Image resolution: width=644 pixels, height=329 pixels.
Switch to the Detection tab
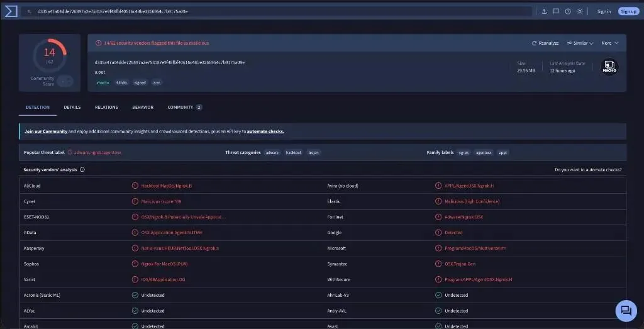pos(38,107)
